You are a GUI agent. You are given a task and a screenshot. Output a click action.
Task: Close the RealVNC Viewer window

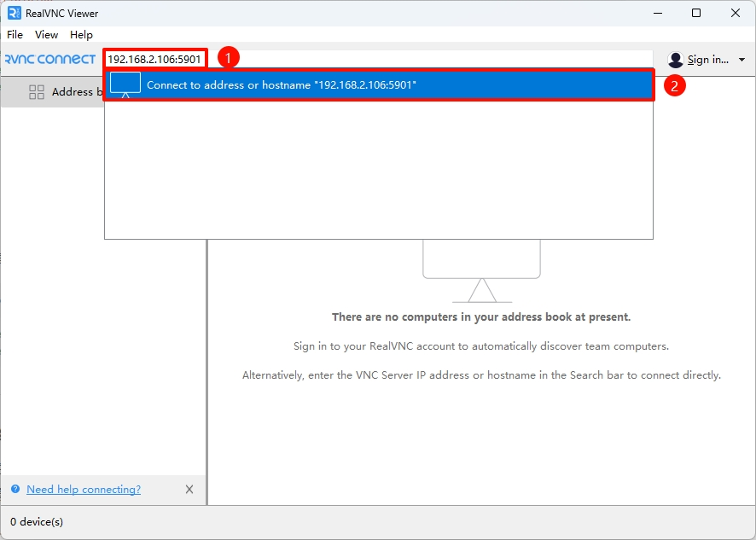[x=736, y=13]
